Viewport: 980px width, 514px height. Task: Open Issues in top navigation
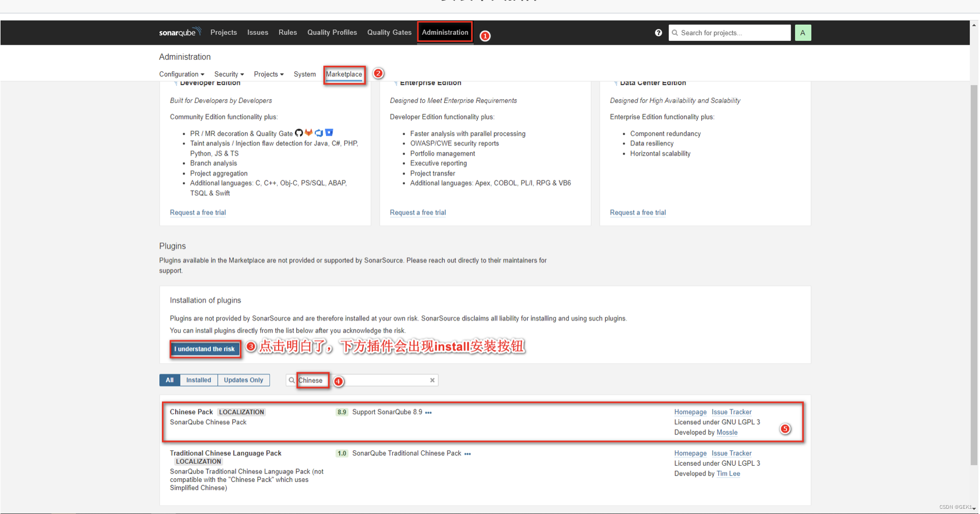click(258, 33)
